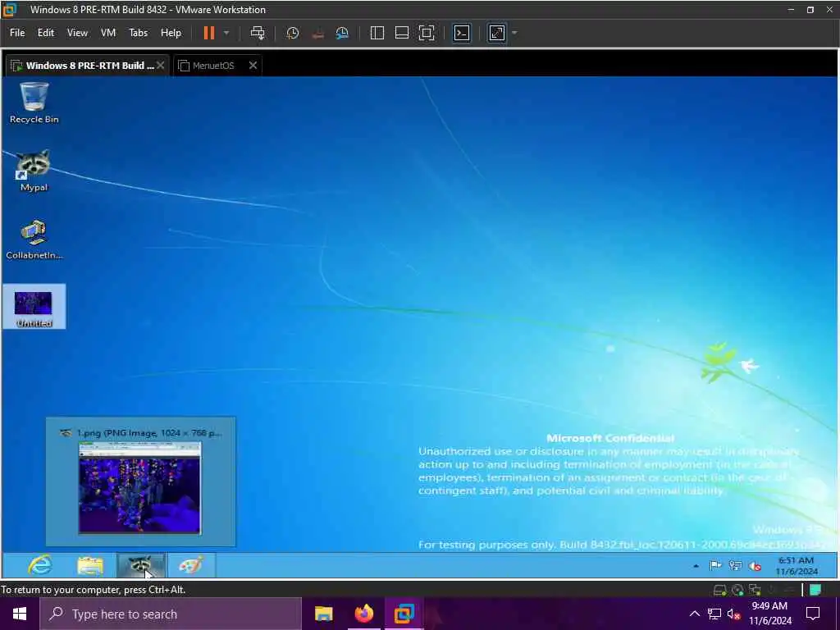Screen dimensions: 840x630
Task: Show hidden icons in guest tray
Action: click(x=696, y=566)
